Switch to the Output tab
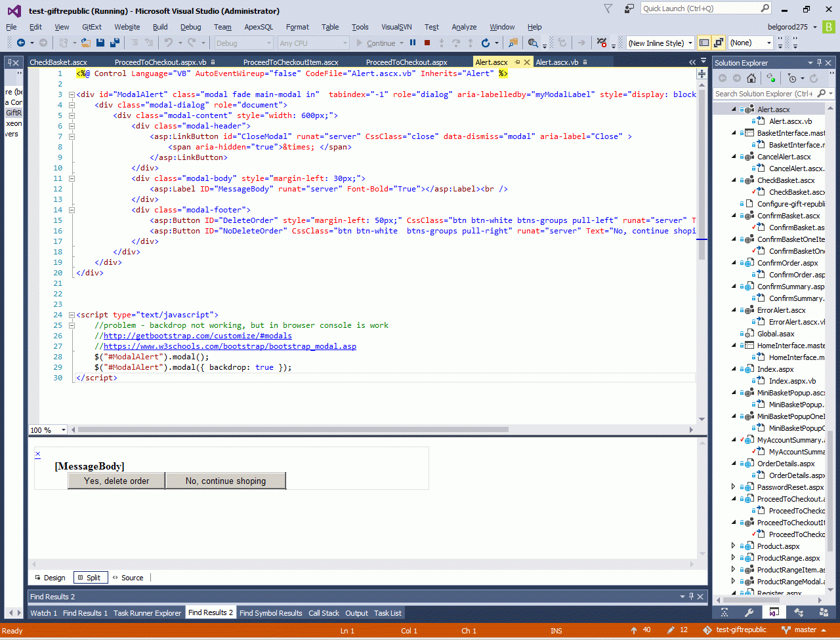The height and width of the screenshot is (640, 840). [356, 613]
